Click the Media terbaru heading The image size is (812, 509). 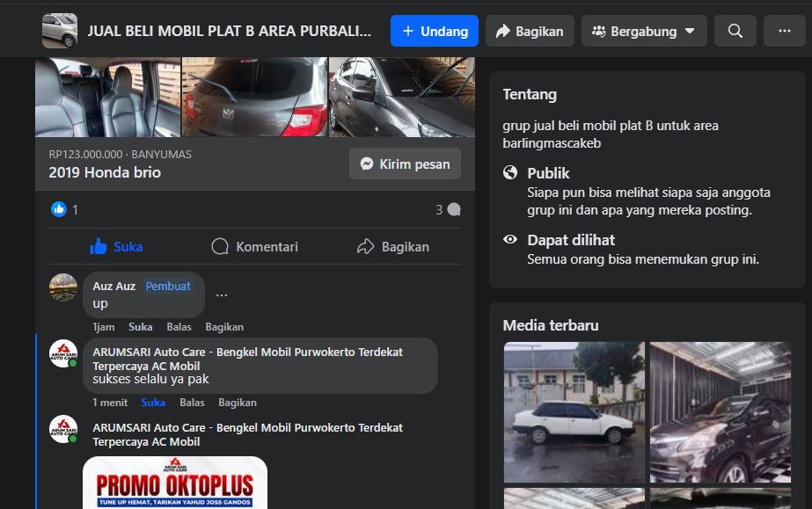tap(551, 325)
